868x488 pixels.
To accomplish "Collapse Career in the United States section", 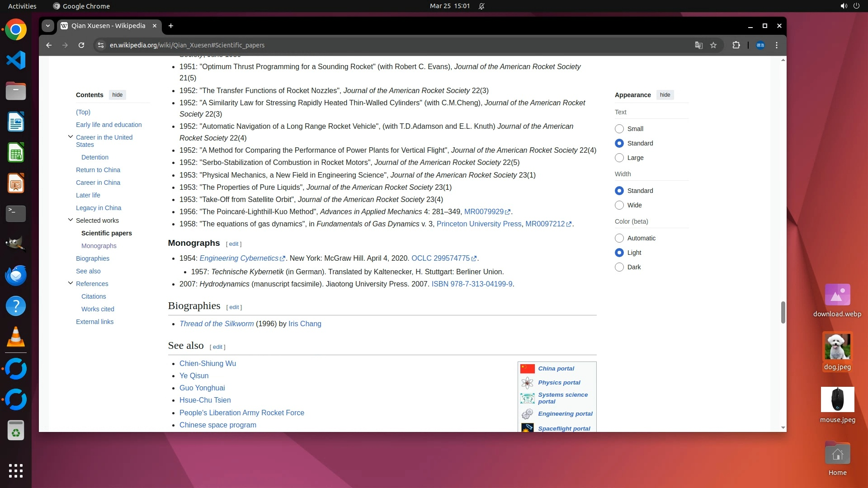I will point(71,136).
